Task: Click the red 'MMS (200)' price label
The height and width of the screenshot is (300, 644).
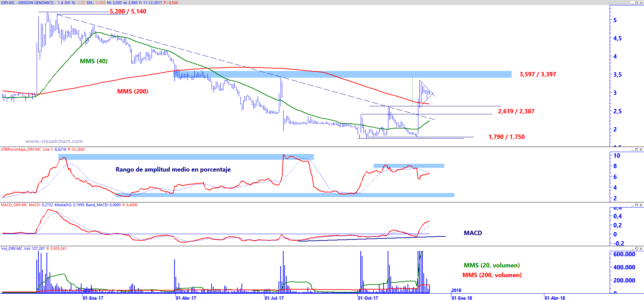Action: tap(133, 91)
